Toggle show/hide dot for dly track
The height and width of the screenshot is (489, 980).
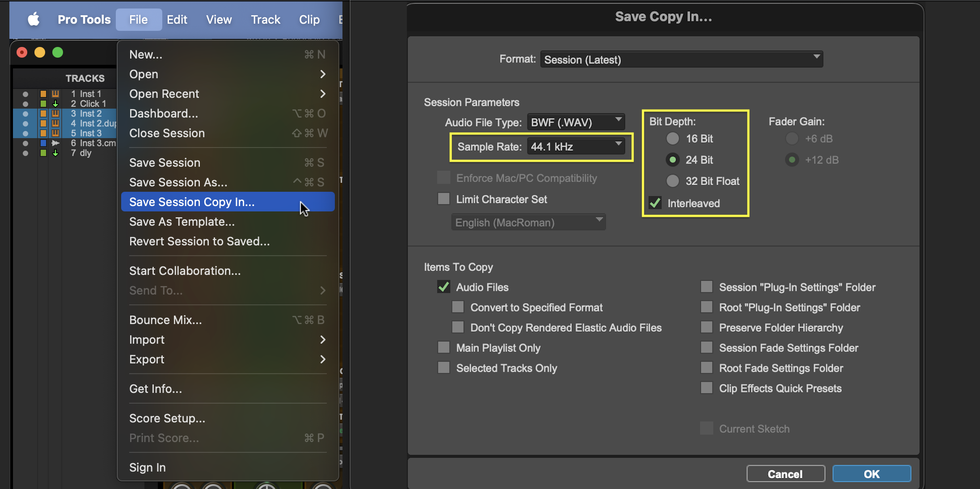pyautogui.click(x=25, y=153)
